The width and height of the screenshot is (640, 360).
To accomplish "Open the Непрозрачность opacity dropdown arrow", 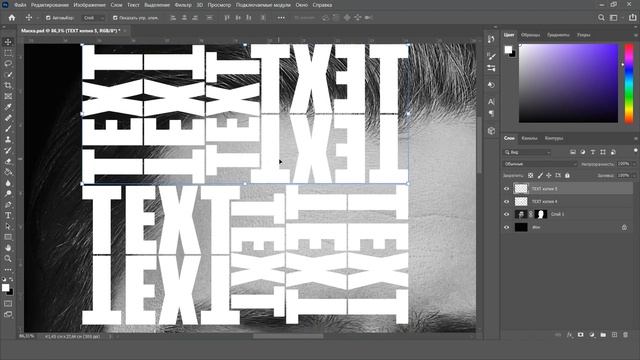I will coord(634,164).
